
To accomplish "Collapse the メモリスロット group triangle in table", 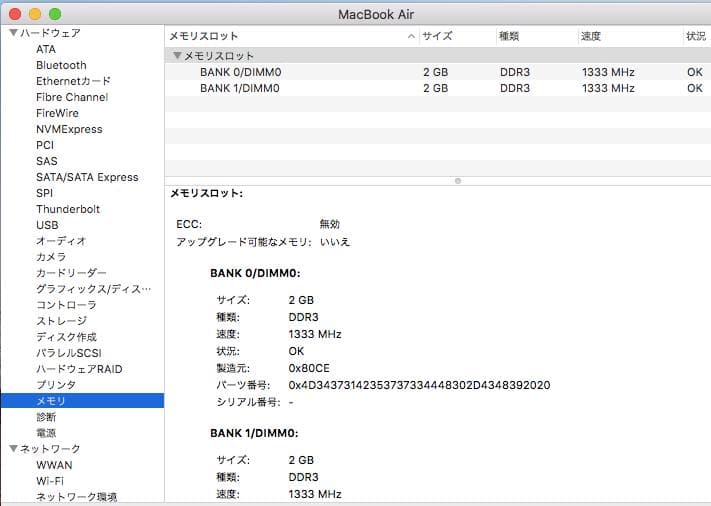I will pos(177,56).
